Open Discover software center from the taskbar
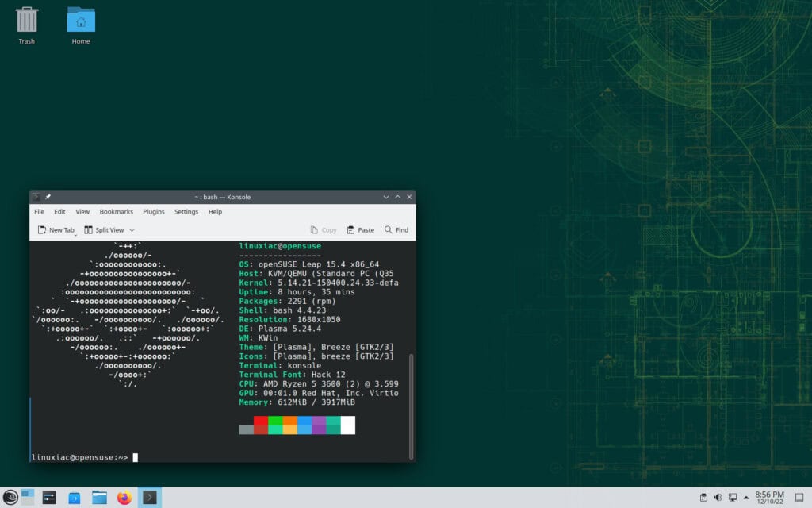Image resolution: width=812 pixels, height=508 pixels. tap(74, 498)
